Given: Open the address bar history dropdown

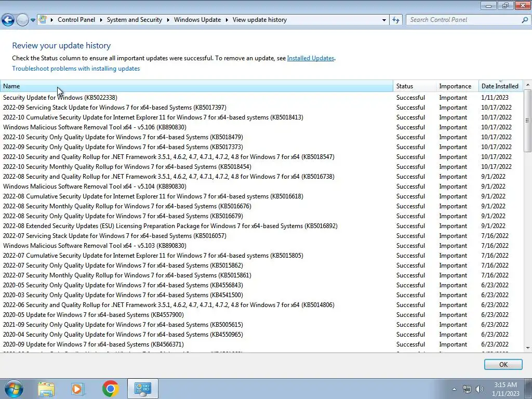Looking at the screenshot, I should click(x=384, y=20).
